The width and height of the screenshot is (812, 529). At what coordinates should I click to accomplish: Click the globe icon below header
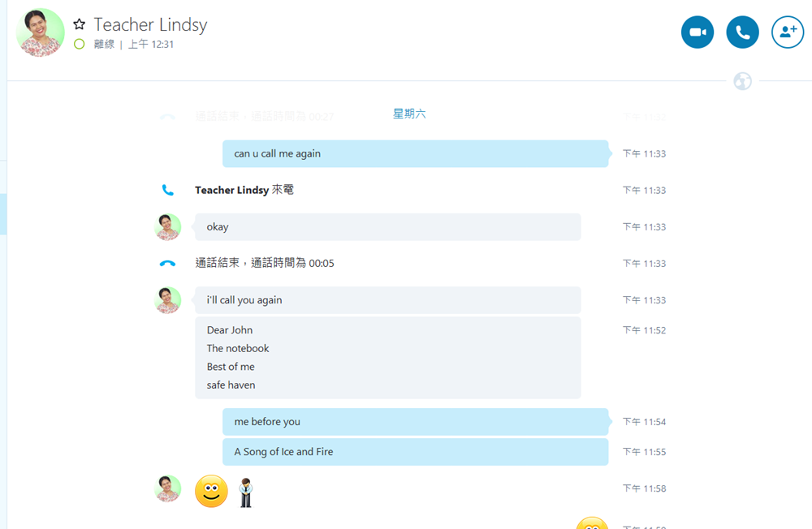[743, 81]
